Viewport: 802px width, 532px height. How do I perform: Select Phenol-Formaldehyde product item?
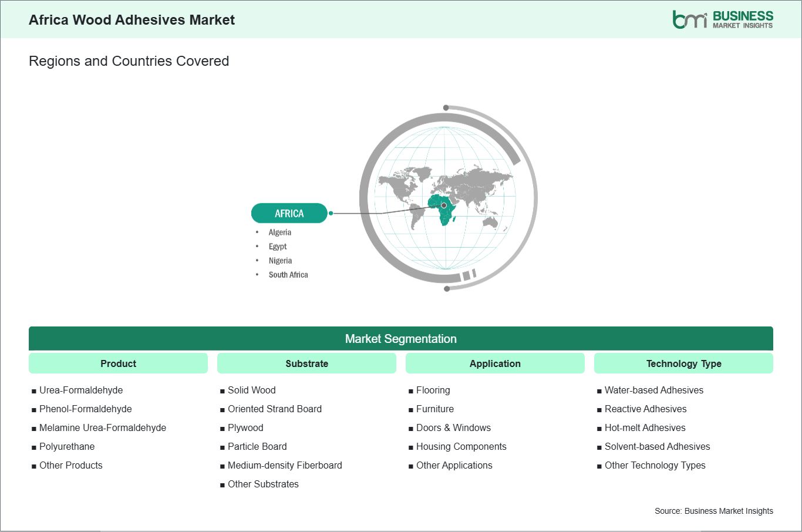click(x=86, y=409)
